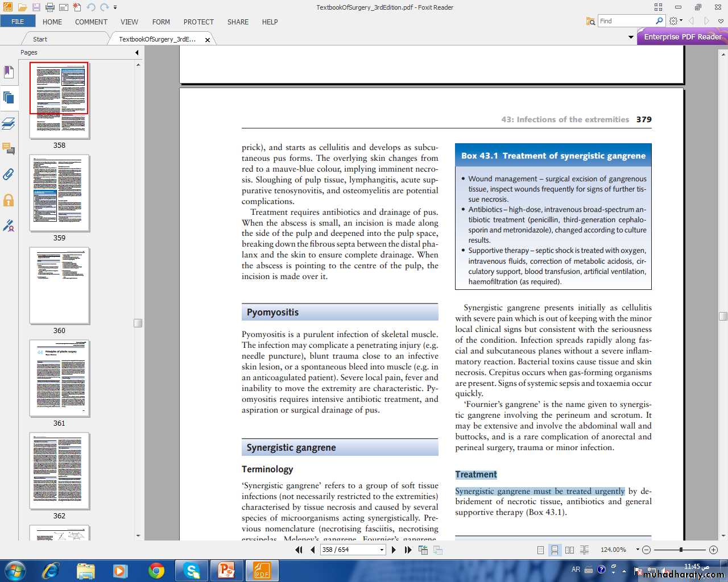Toggle continuous page view mode
Viewport: 728px width, 582px height.
click(555, 550)
